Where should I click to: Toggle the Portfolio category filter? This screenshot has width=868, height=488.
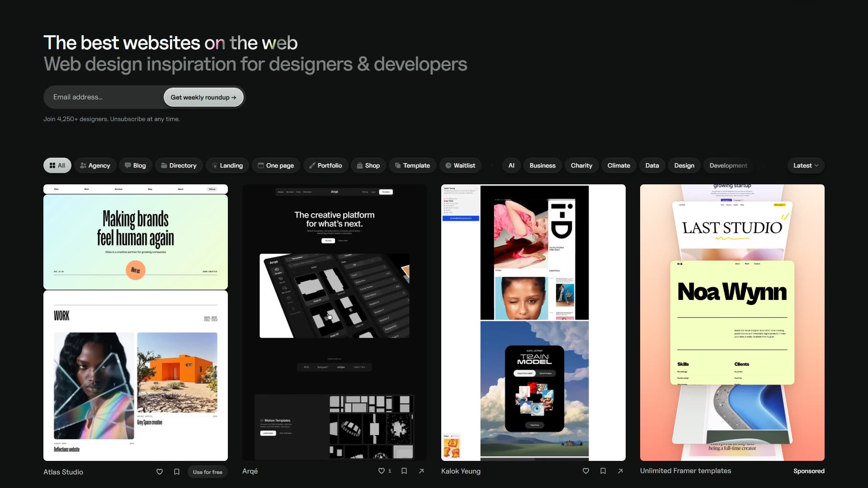point(325,165)
